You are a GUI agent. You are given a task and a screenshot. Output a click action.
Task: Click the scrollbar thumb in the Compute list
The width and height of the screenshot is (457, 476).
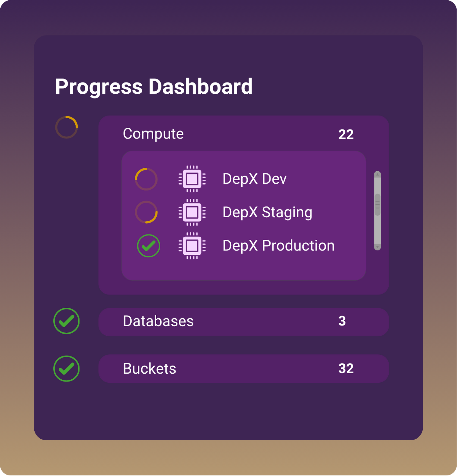[x=377, y=205]
